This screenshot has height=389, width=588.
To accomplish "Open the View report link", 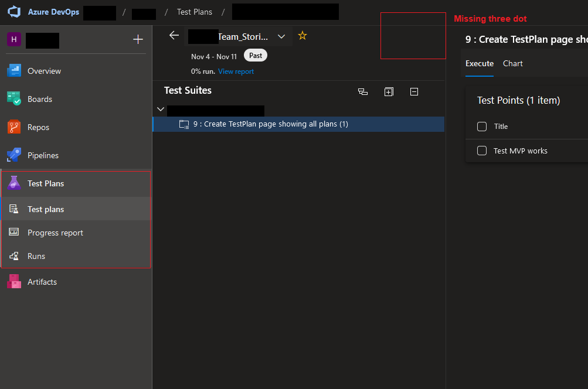I will point(236,71).
